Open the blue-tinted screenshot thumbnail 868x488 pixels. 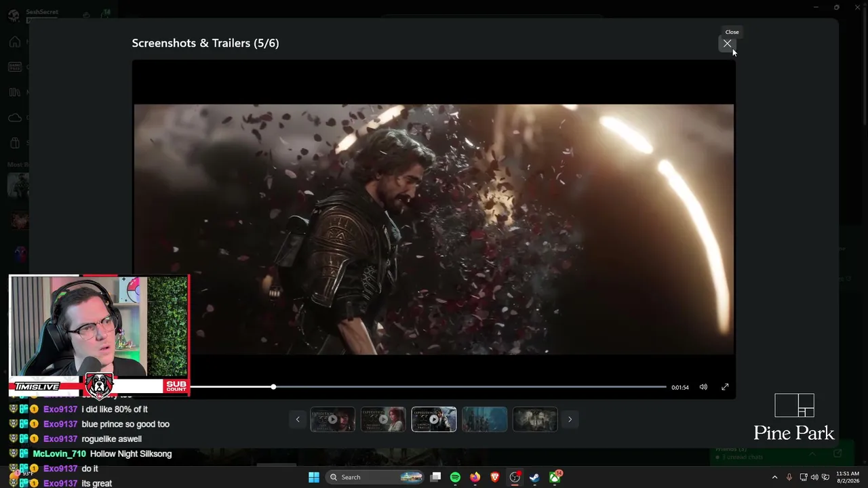(x=484, y=420)
